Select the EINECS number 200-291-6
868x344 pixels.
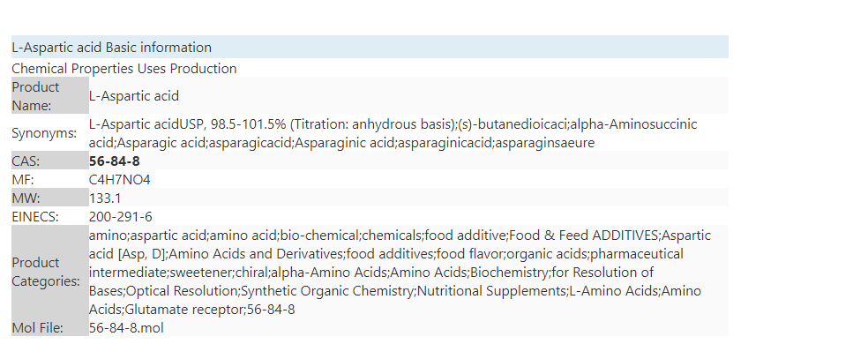(121, 217)
